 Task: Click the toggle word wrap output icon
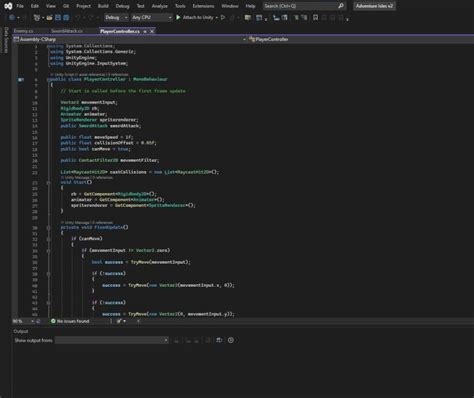pyautogui.click(x=219, y=340)
